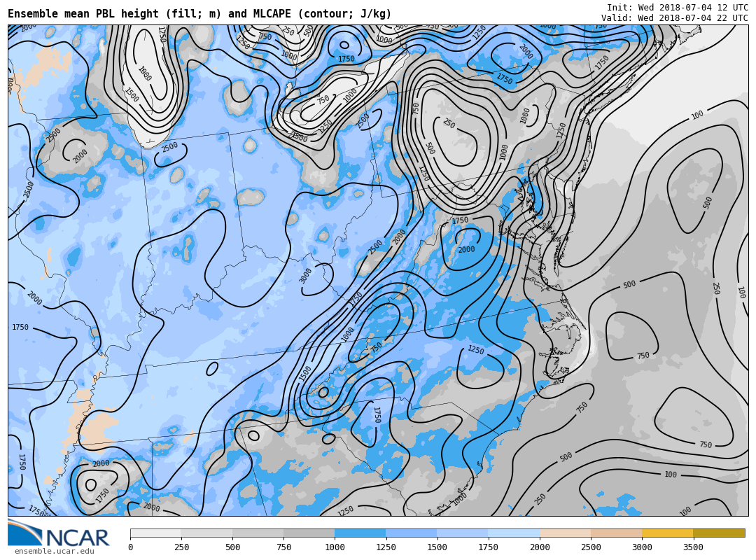Click the NCAR logo

59,533
